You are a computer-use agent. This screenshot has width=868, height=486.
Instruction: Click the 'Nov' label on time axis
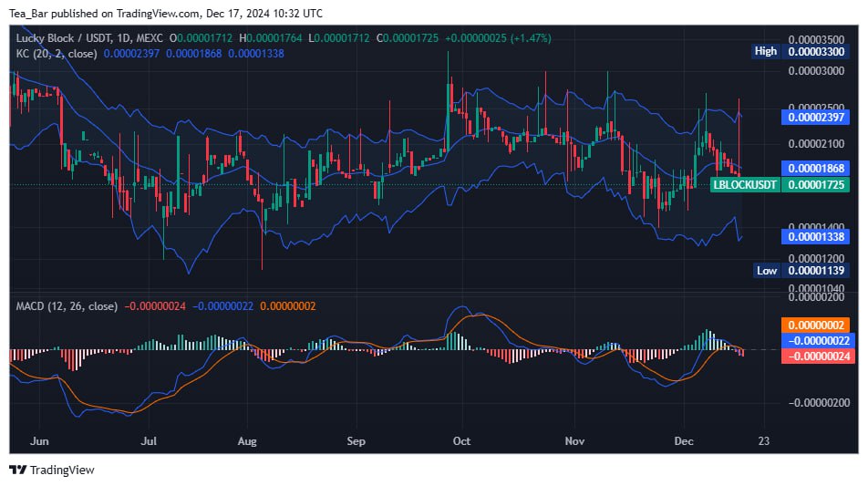(x=574, y=441)
